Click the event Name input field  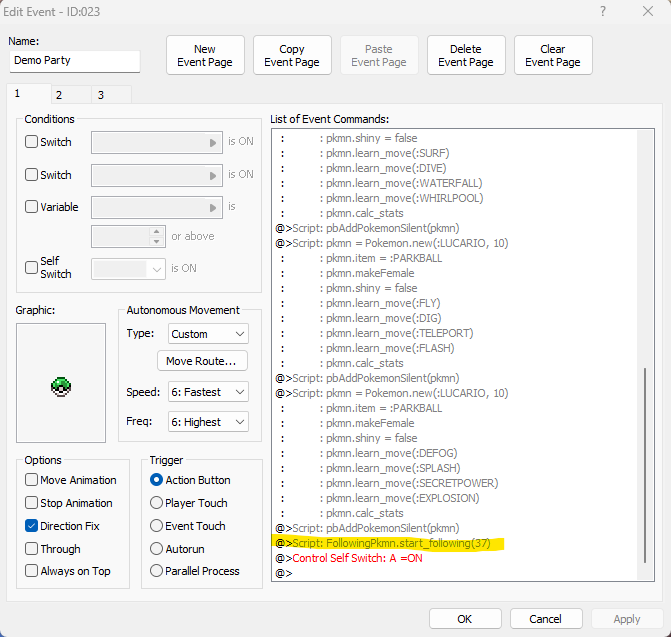(75, 60)
